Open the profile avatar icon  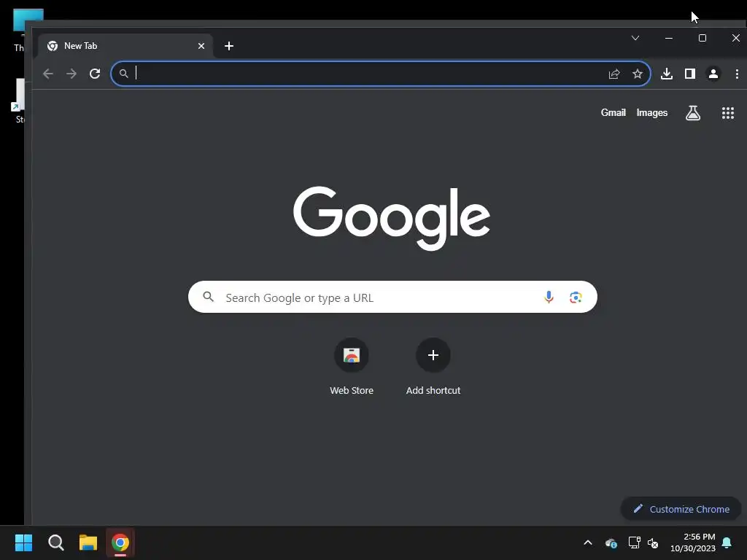coord(713,74)
